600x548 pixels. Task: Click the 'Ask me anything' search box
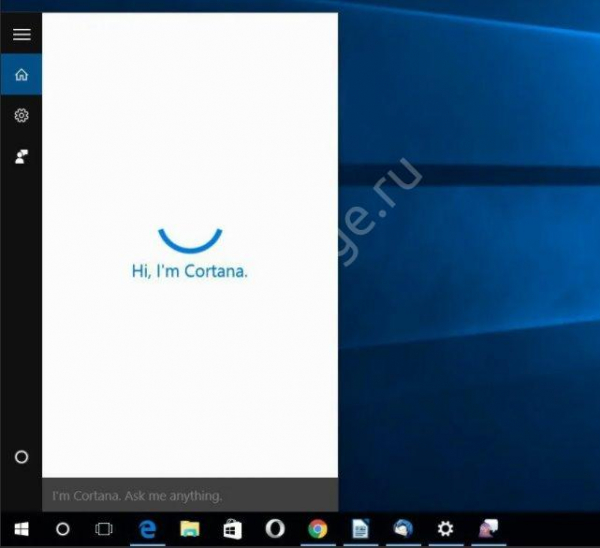pos(190,496)
